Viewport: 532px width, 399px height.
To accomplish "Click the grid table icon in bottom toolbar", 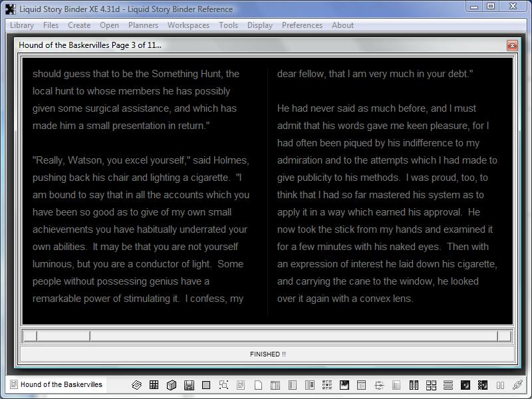I will point(154,385).
